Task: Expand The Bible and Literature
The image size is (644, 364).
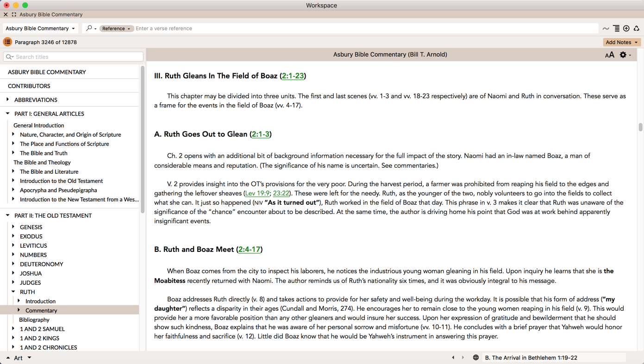Action: point(13,171)
